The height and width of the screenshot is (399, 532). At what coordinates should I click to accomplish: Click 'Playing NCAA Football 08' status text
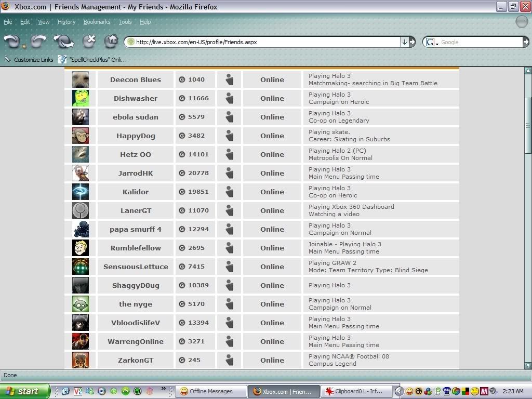[x=349, y=356]
